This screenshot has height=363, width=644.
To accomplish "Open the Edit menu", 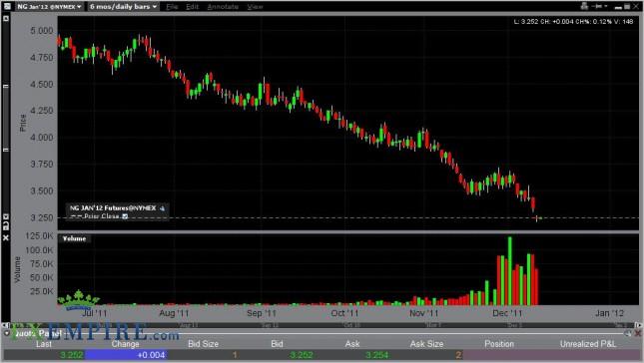I will tap(192, 7).
